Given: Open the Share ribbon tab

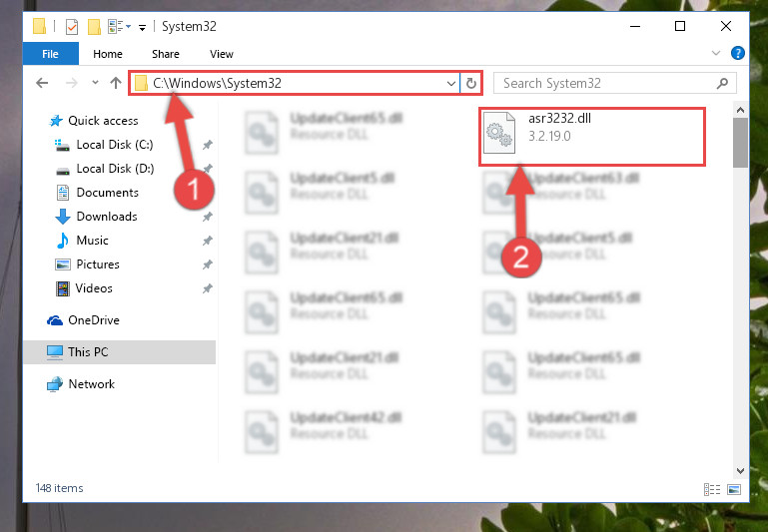Looking at the screenshot, I should tap(166, 54).
